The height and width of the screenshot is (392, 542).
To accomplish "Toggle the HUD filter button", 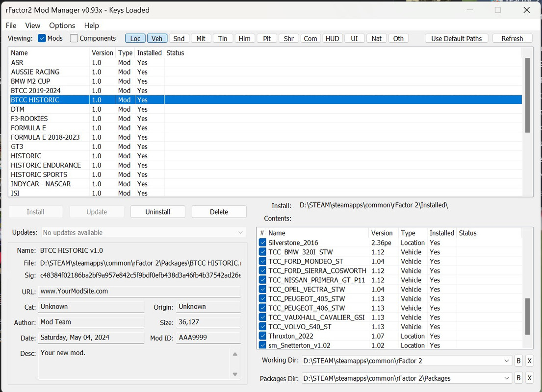I will click(x=333, y=38).
